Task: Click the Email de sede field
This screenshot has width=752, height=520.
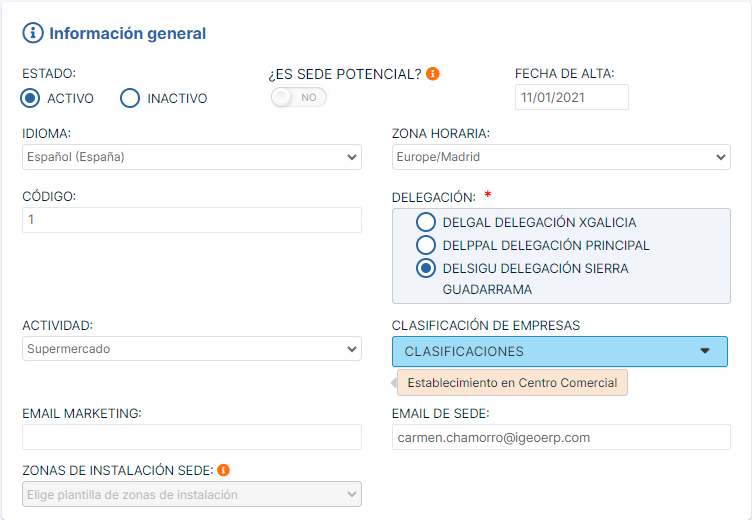Action: (x=561, y=437)
